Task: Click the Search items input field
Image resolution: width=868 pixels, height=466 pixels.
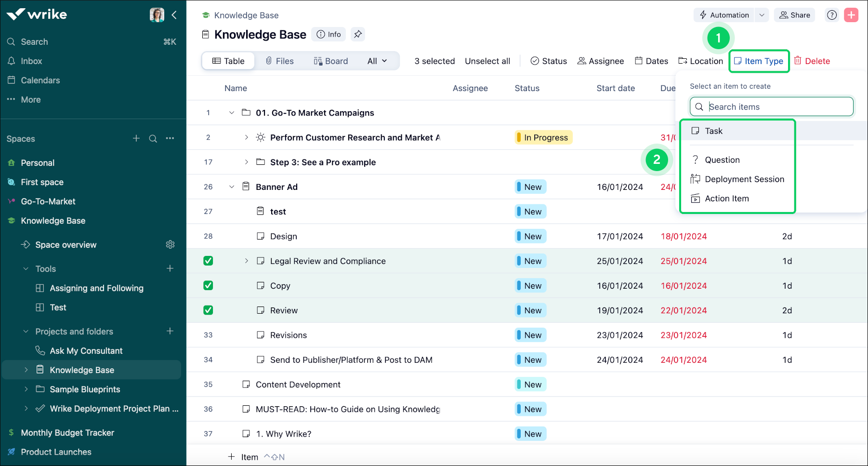Action: tap(777, 107)
